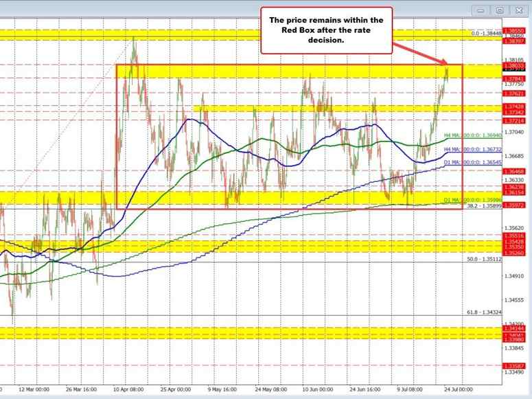The width and height of the screenshot is (532, 399).
Task: Select the H4 MA 1.36732 blue label
Action: point(473,149)
